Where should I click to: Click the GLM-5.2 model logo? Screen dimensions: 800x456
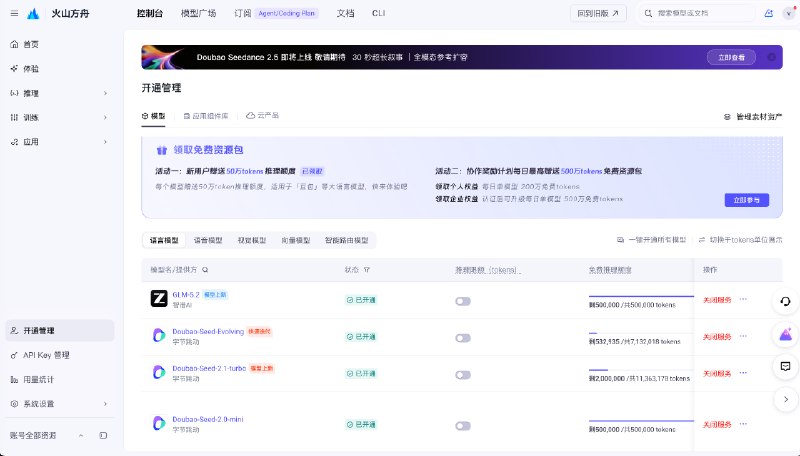click(x=159, y=298)
